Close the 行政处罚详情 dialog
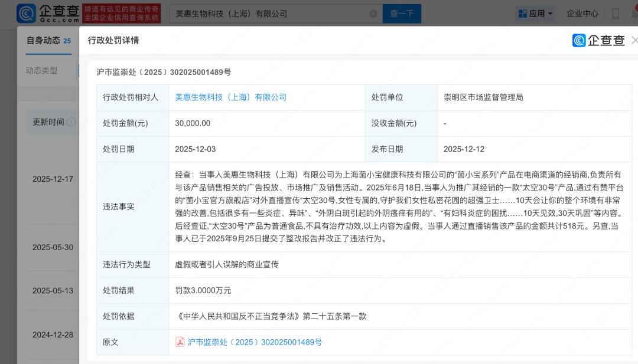638x364 pixels. coord(634,40)
